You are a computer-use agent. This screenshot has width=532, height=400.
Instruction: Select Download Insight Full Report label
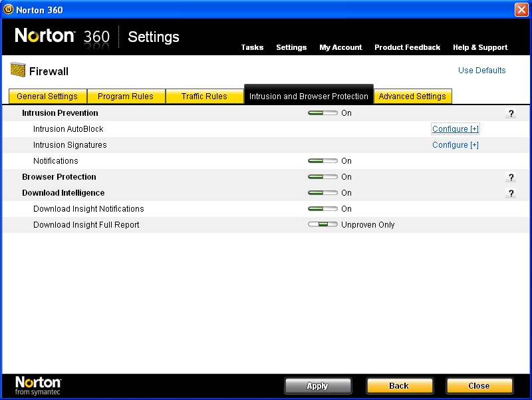click(86, 225)
